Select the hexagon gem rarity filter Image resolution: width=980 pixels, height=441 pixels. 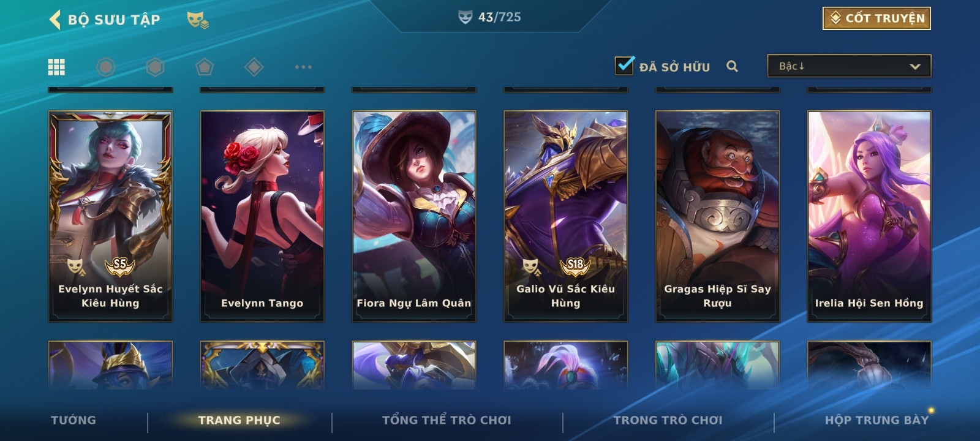point(156,67)
